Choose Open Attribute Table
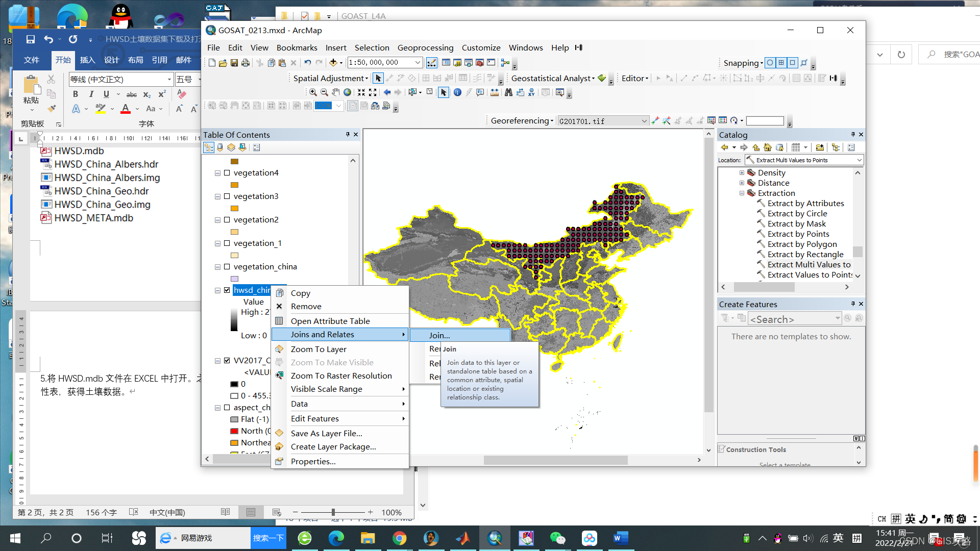Image resolution: width=980 pixels, height=551 pixels. [x=330, y=321]
